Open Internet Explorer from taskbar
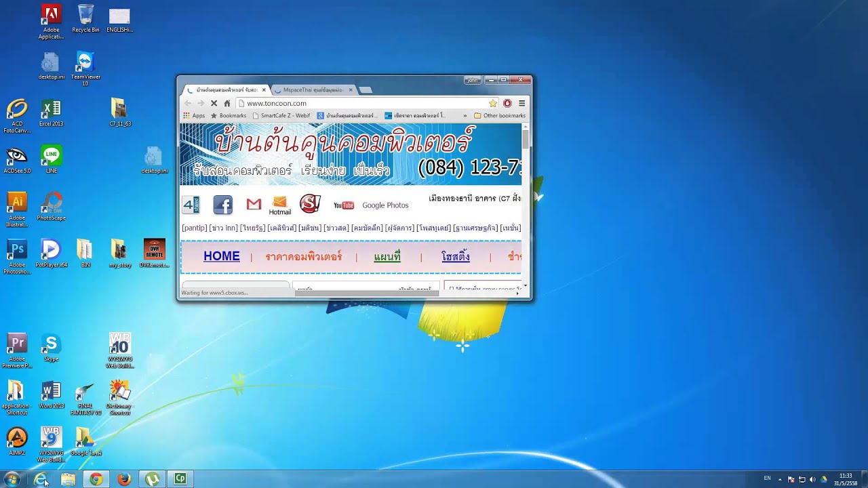The height and width of the screenshot is (488, 868). click(x=41, y=479)
